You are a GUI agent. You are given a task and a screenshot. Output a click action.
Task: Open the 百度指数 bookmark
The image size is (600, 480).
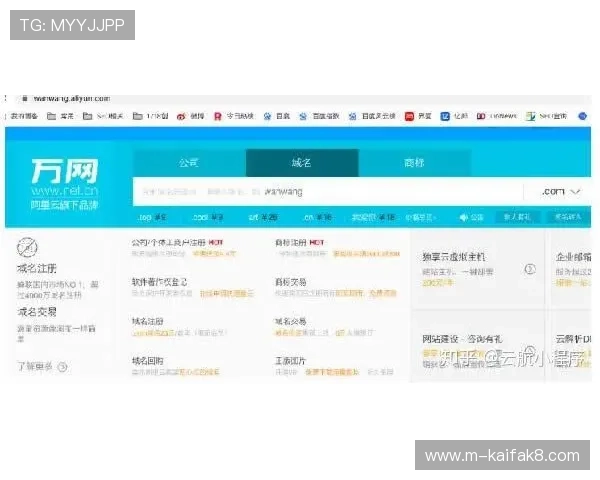point(319,116)
